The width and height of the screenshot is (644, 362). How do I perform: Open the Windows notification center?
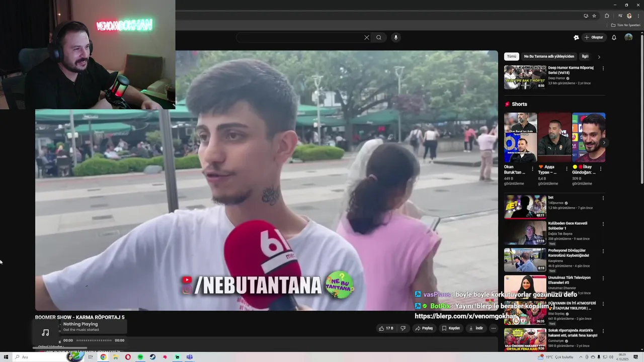click(636, 357)
